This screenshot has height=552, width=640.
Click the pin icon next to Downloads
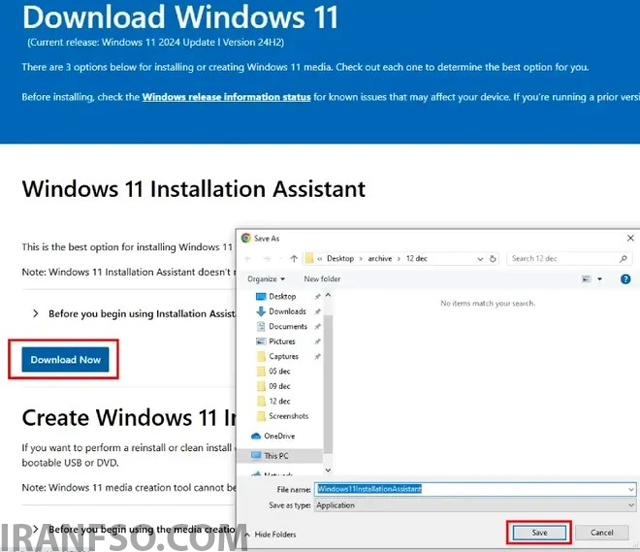pyautogui.click(x=317, y=312)
